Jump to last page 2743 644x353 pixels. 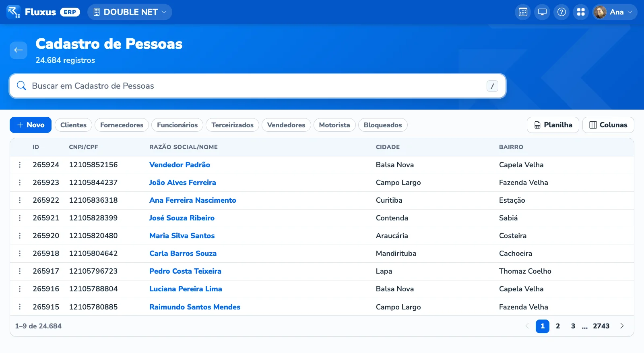(x=601, y=326)
